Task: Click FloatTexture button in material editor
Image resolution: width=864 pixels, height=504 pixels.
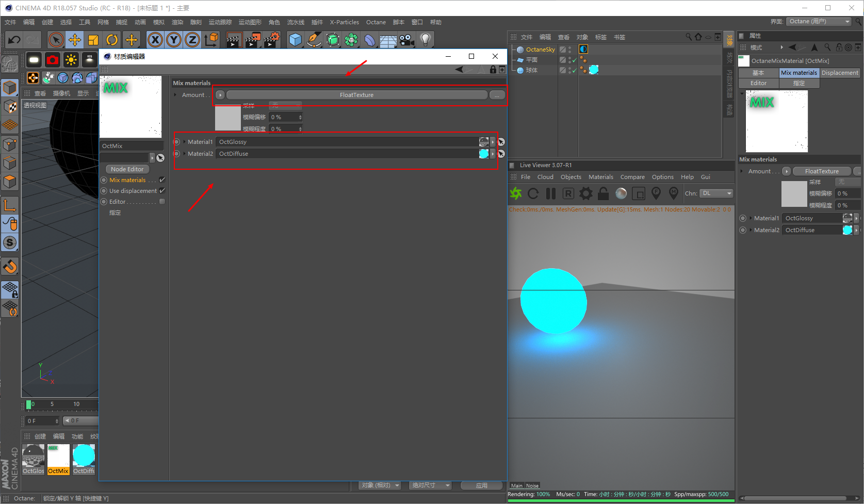Action: [357, 95]
